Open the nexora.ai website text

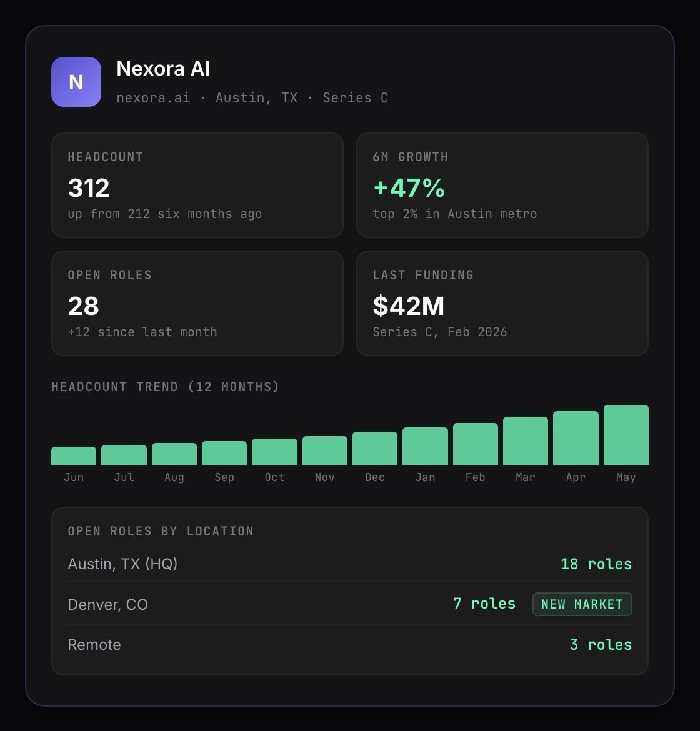[153, 98]
